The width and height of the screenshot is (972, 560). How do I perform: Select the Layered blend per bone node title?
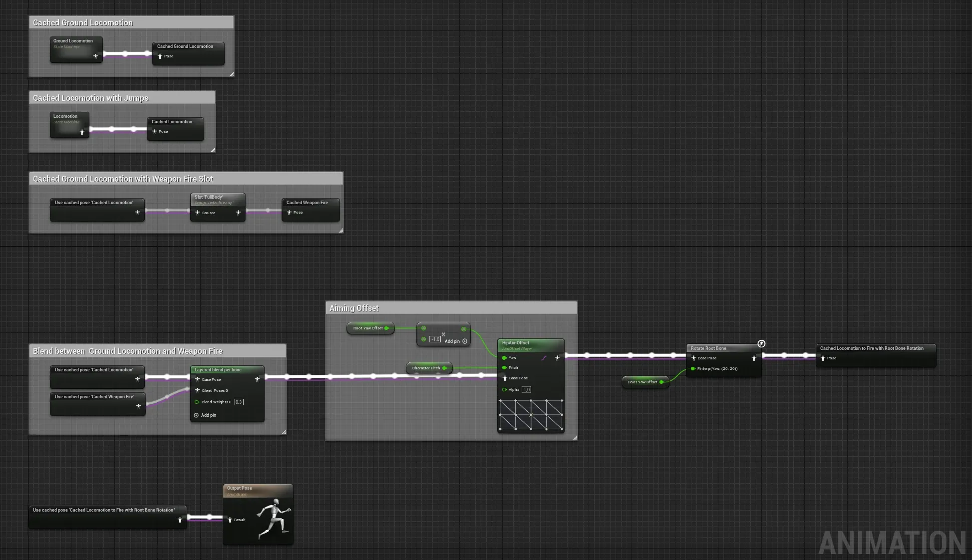218,370
